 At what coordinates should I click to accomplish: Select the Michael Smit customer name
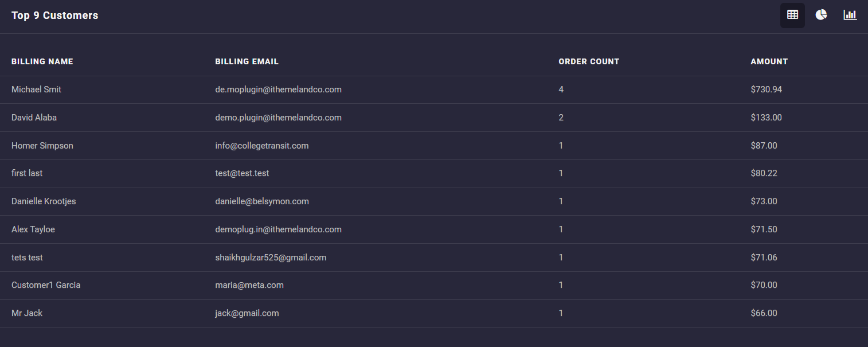tap(36, 89)
